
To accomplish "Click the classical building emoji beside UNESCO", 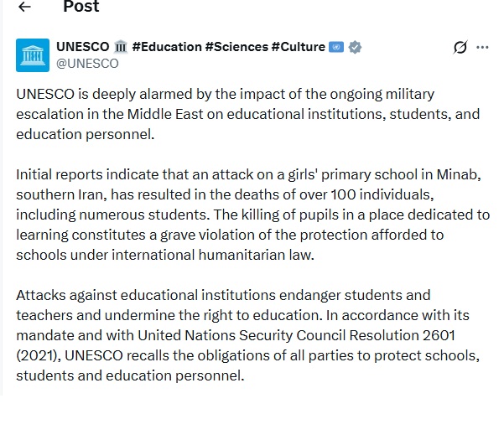I will [121, 47].
